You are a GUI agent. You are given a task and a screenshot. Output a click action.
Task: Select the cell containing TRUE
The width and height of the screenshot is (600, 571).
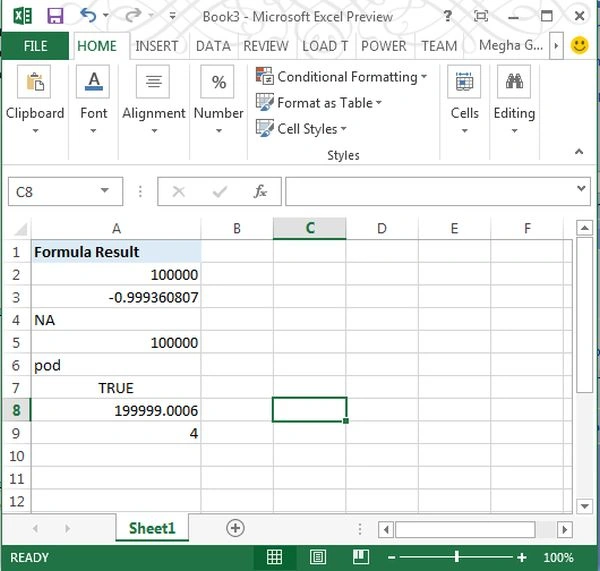coord(116,388)
